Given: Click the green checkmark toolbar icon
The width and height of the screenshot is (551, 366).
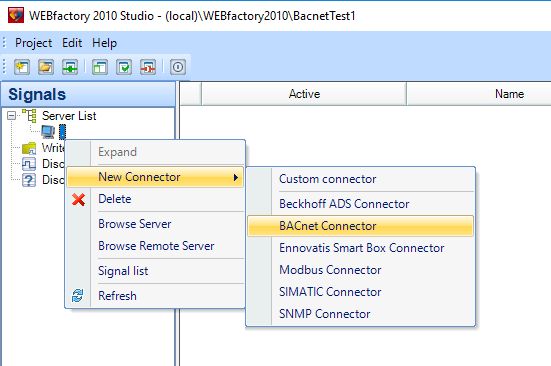Looking at the screenshot, I should point(124,67).
